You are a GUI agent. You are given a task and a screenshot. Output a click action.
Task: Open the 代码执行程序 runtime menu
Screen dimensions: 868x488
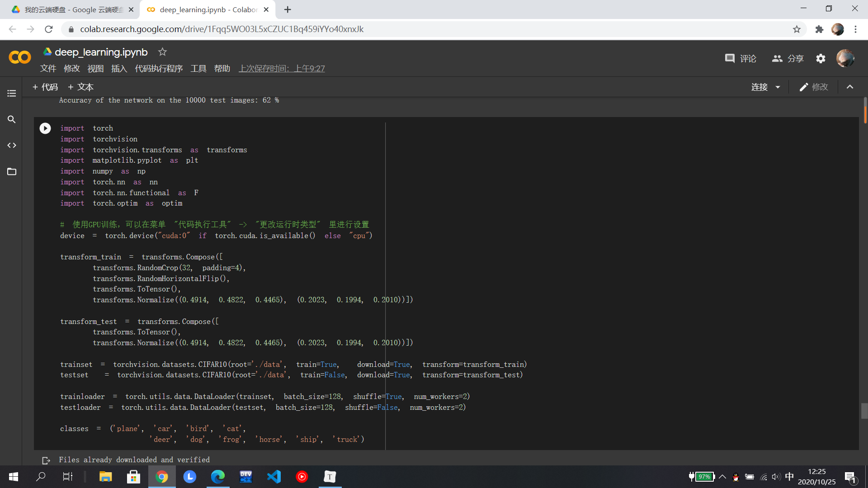tap(159, 69)
